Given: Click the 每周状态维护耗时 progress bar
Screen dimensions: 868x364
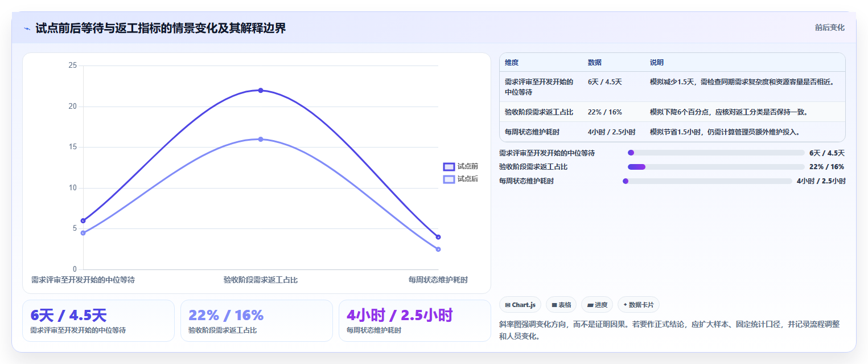Looking at the screenshot, I should click(x=707, y=181).
